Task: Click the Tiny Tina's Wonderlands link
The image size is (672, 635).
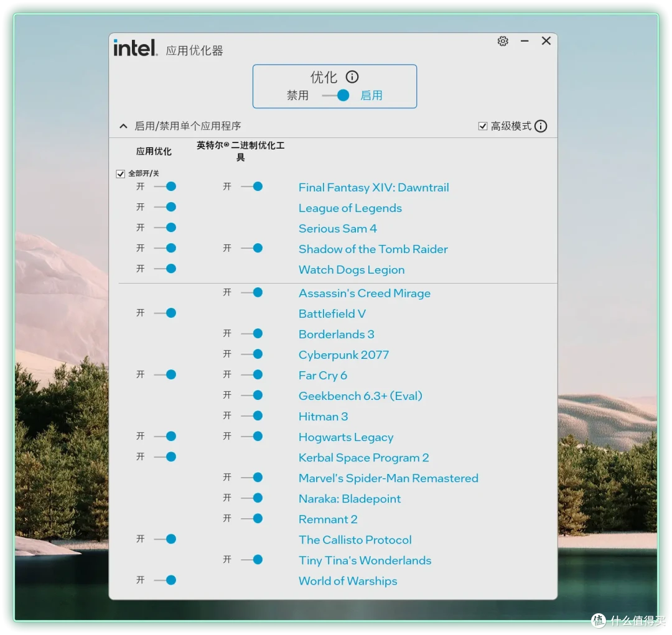Action: coord(365,561)
